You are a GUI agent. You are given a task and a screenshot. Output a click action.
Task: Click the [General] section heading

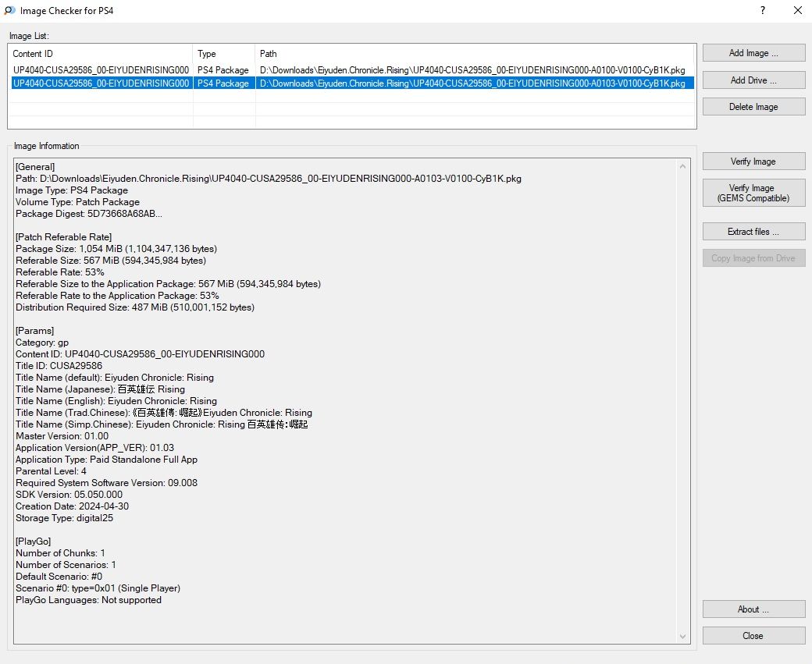[35, 167]
